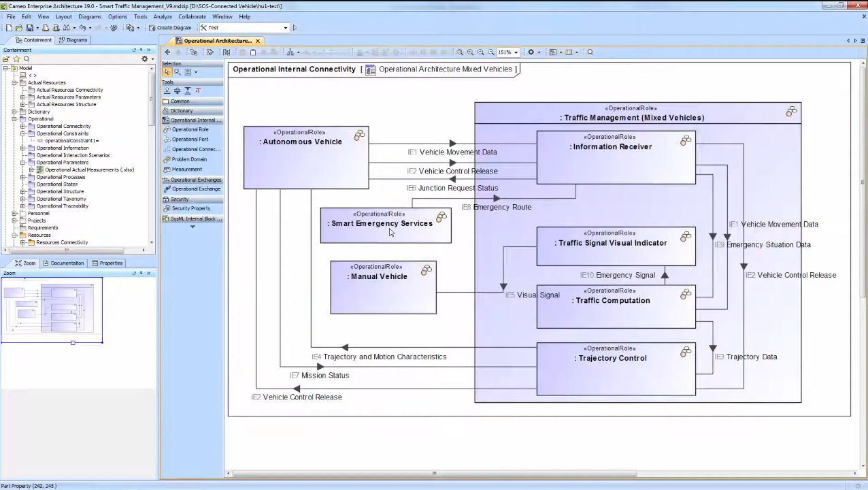Expand the Actual Resources Parameters node

[x=22, y=97]
